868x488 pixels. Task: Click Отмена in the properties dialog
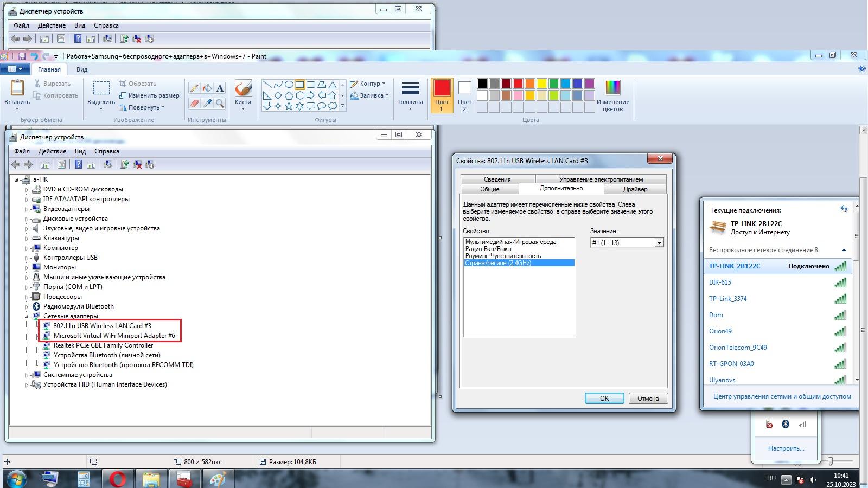tap(648, 399)
